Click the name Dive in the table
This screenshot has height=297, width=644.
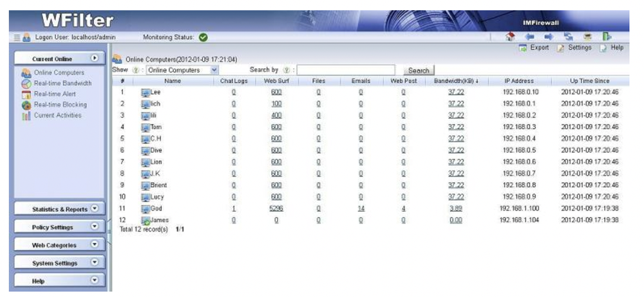click(156, 150)
